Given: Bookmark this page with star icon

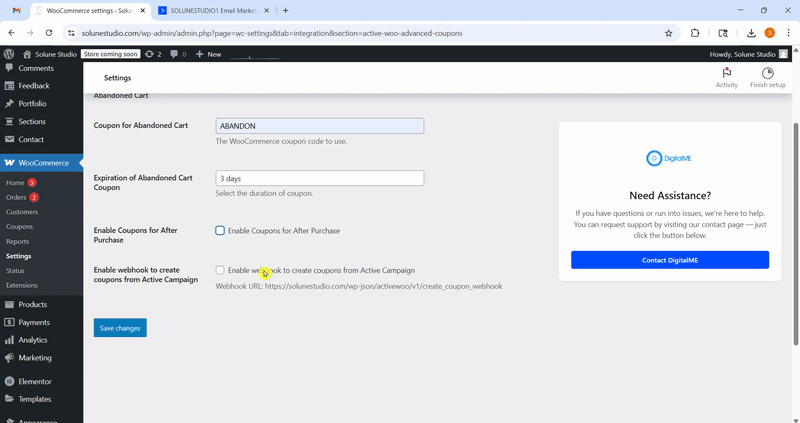Looking at the screenshot, I should point(668,33).
